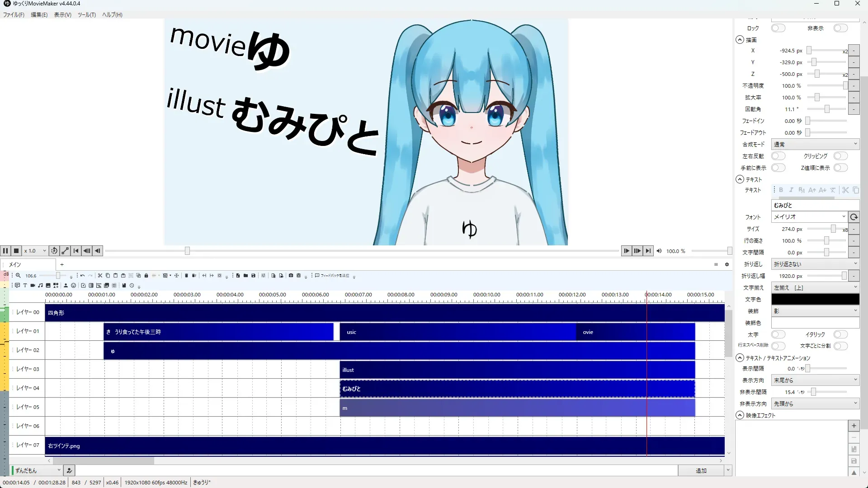
Task: Click the 文字色 black color swatch
Action: tap(815, 300)
